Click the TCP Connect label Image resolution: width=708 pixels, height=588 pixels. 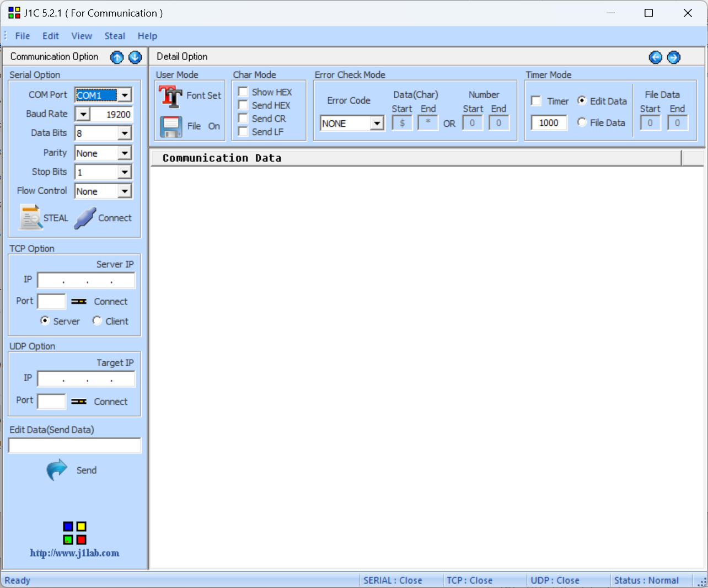(x=111, y=302)
